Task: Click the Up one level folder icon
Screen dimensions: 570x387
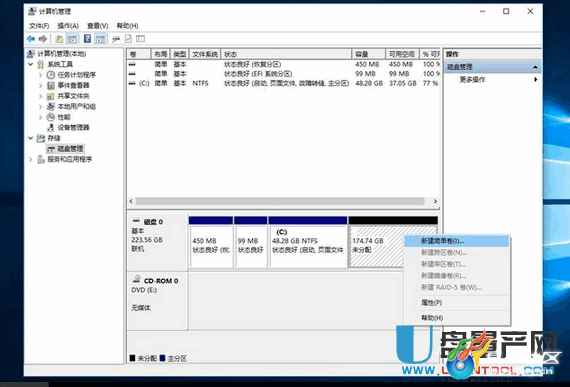Action: tap(59, 39)
